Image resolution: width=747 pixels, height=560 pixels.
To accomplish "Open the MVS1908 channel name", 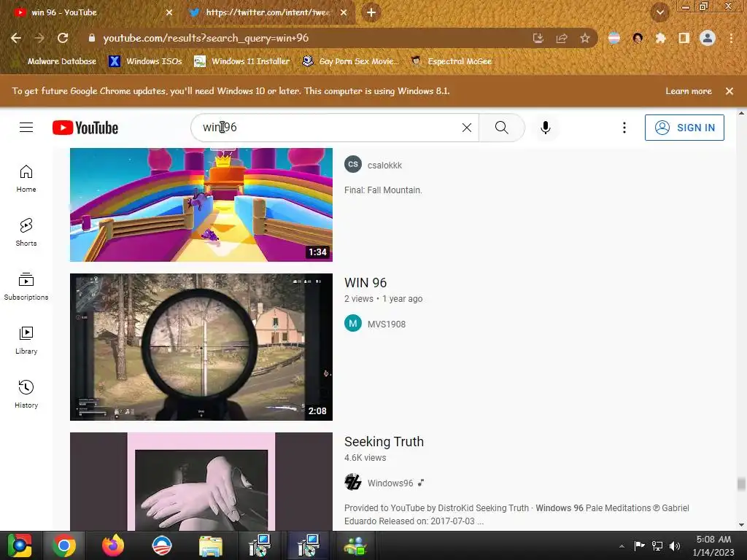I will pyautogui.click(x=387, y=324).
